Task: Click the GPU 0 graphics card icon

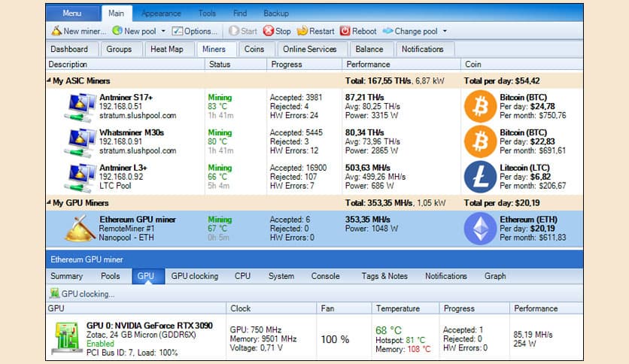Action: 66,338
